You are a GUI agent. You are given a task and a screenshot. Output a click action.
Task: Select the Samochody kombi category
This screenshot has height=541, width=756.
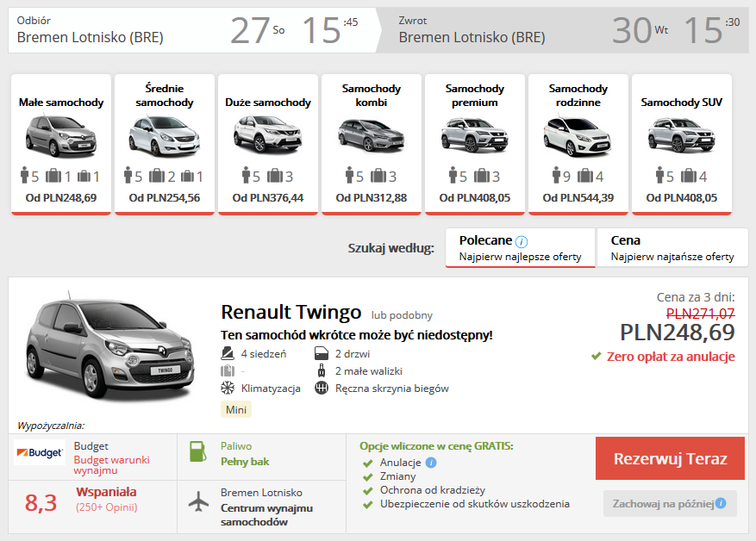[x=372, y=144]
